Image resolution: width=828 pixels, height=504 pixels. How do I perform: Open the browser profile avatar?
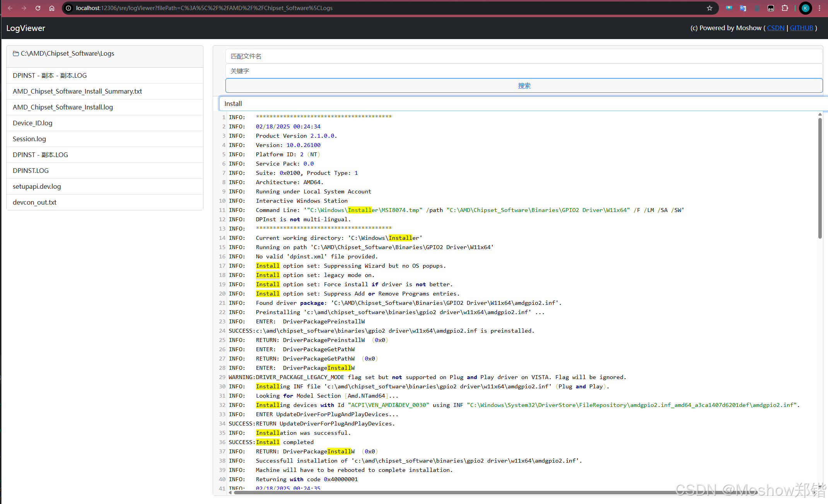806,8
